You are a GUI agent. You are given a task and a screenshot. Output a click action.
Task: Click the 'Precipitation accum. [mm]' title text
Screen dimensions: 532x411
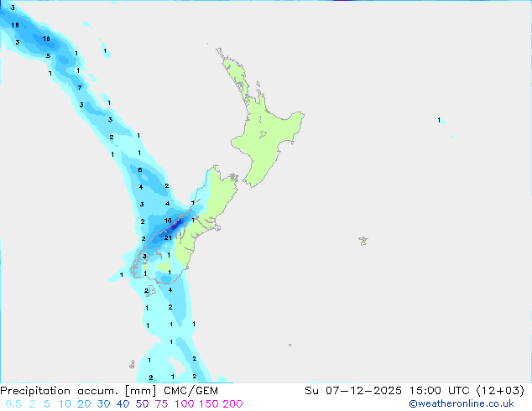tap(78, 391)
